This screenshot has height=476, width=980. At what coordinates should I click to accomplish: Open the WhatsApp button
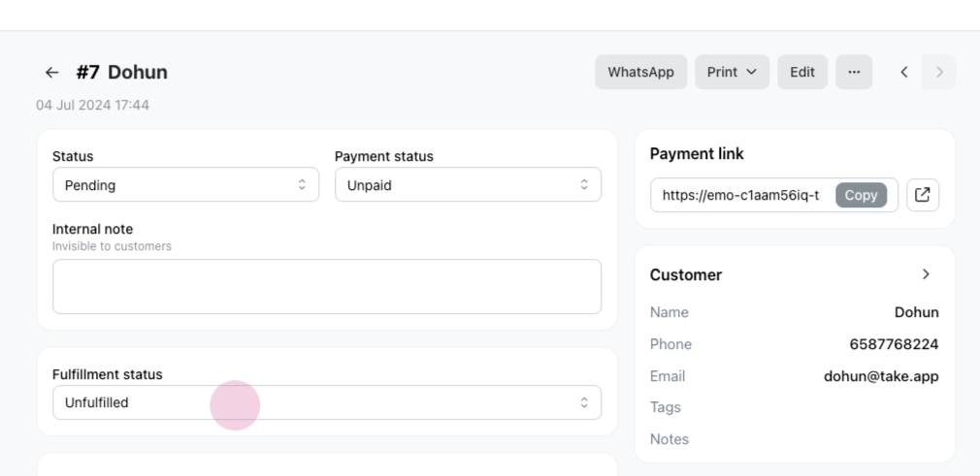coord(640,72)
